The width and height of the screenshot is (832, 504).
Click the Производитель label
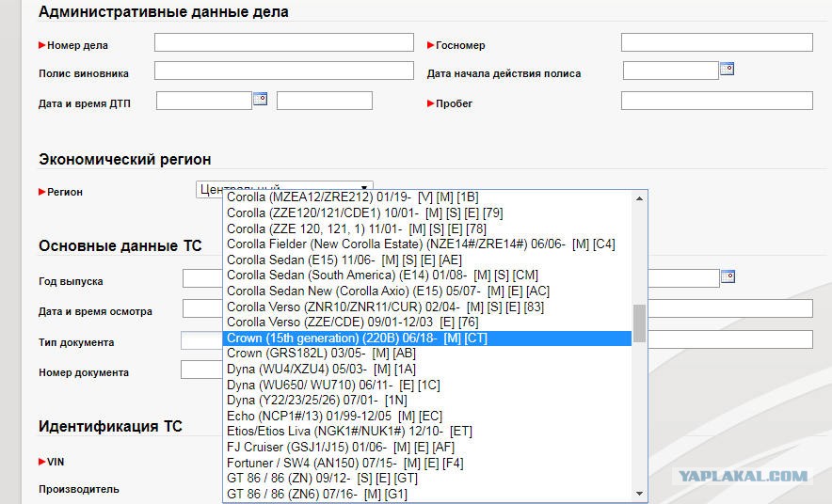pos(78,489)
